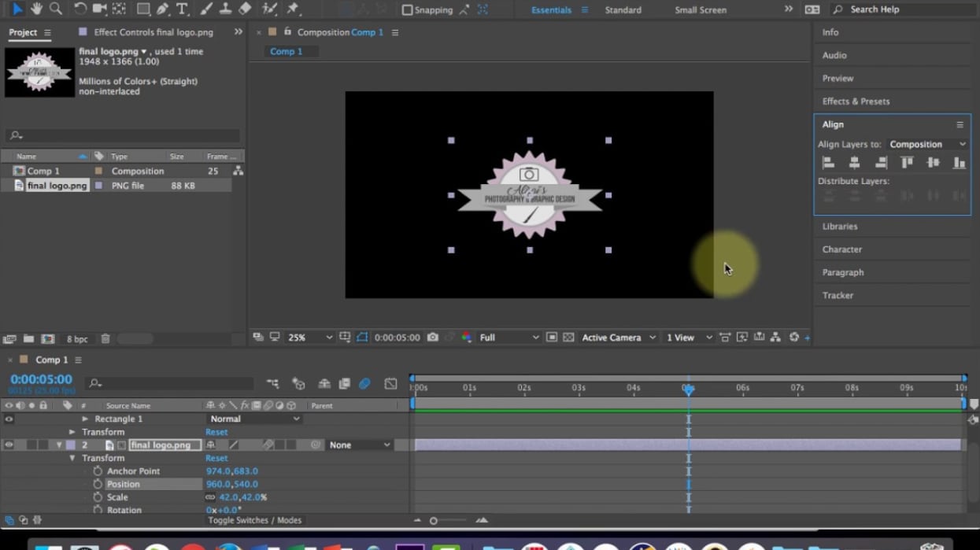The image size is (980, 550).
Task: Take a snapshot with the camera icon
Action: (x=432, y=338)
